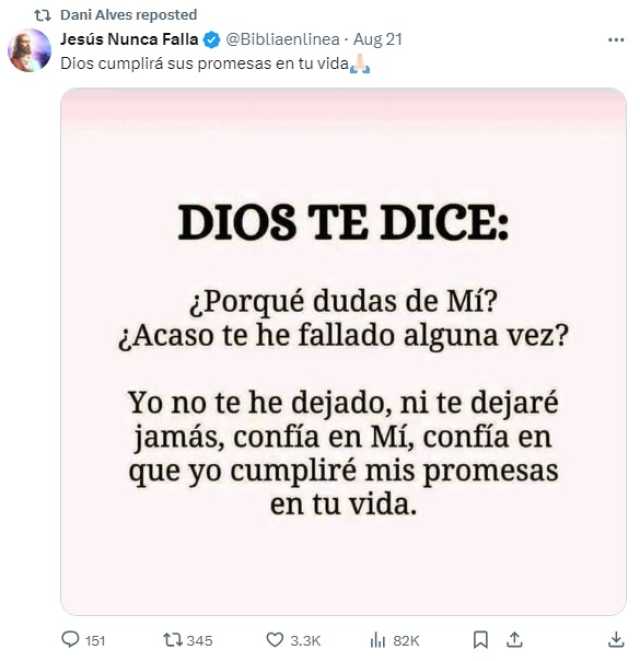Visit the @Bibliaenlinea handle
The image size is (640, 661).
(x=282, y=39)
